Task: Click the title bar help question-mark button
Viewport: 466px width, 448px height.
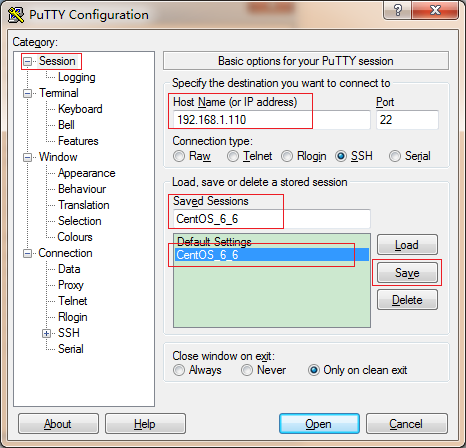Action: (x=397, y=10)
